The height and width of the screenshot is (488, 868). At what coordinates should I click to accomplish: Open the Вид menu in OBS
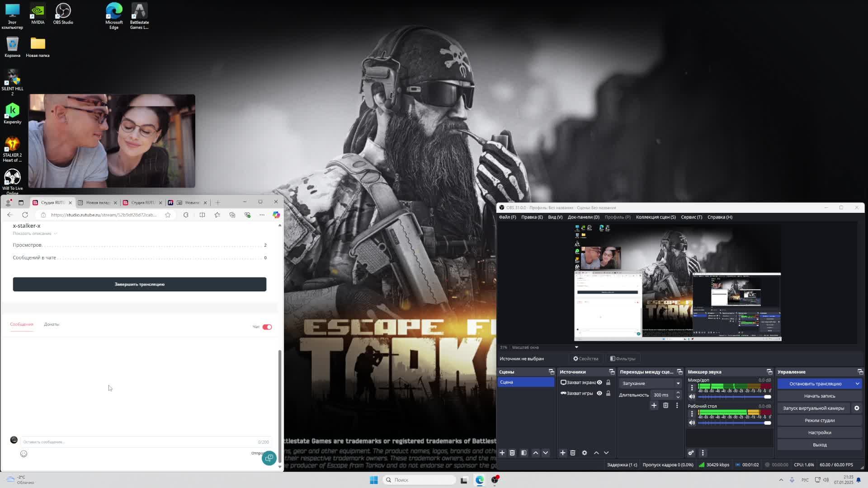coord(555,217)
